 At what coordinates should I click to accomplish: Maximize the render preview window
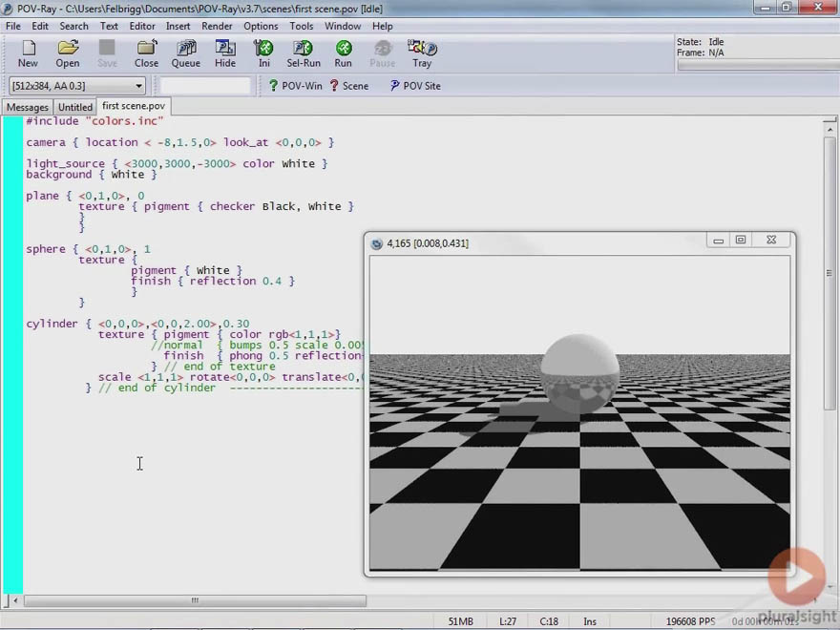click(x=741, y=241)
